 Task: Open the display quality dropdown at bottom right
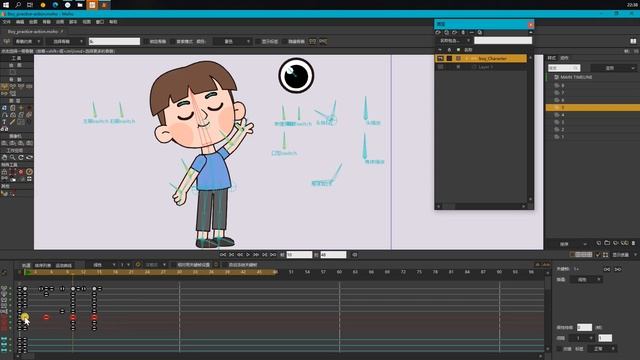624,255
